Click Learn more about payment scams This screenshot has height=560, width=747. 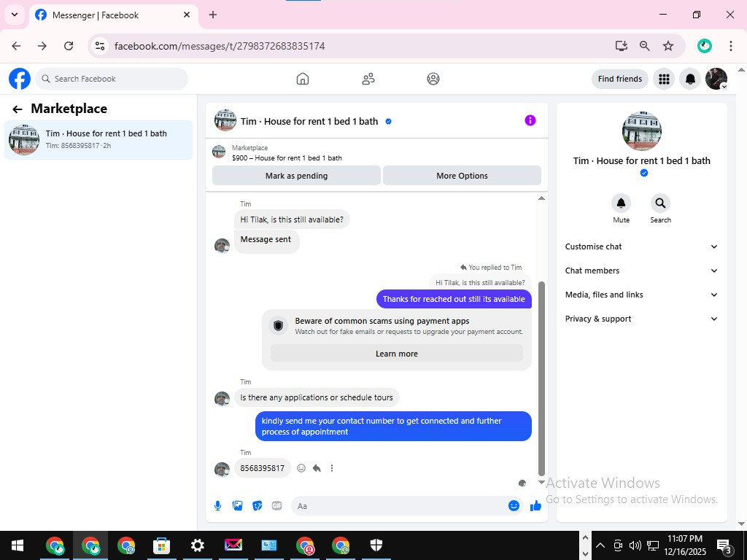click(396, 354)
